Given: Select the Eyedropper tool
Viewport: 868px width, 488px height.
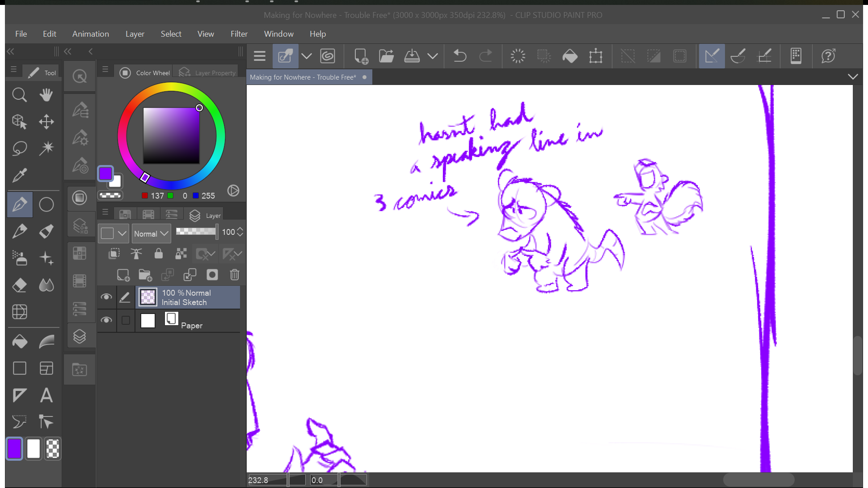Looking at the screenshot, I should [x=20, y=175].
